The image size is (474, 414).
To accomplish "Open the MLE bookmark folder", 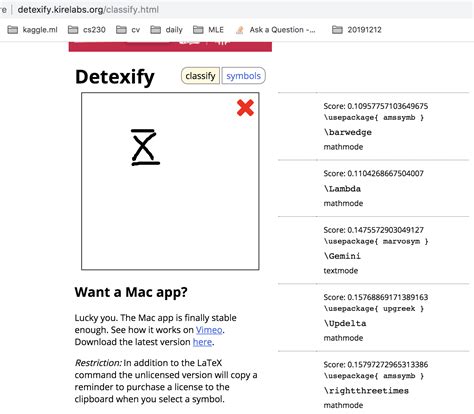I will click(x=208, y=30).
